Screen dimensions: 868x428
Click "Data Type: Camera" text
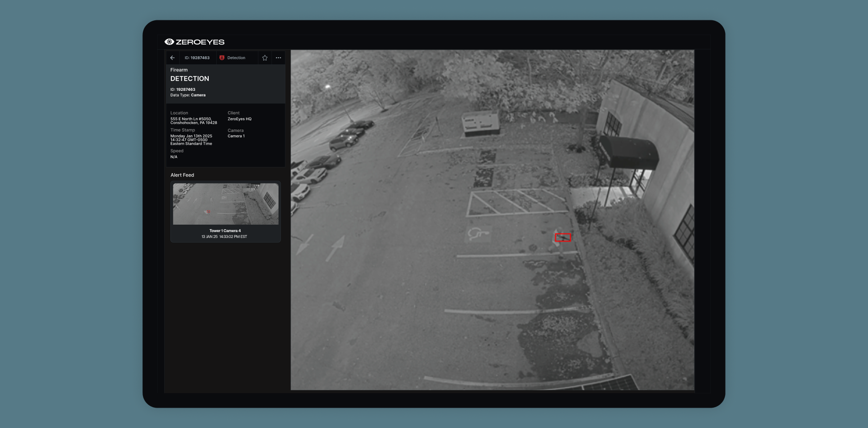click(188, 95)
